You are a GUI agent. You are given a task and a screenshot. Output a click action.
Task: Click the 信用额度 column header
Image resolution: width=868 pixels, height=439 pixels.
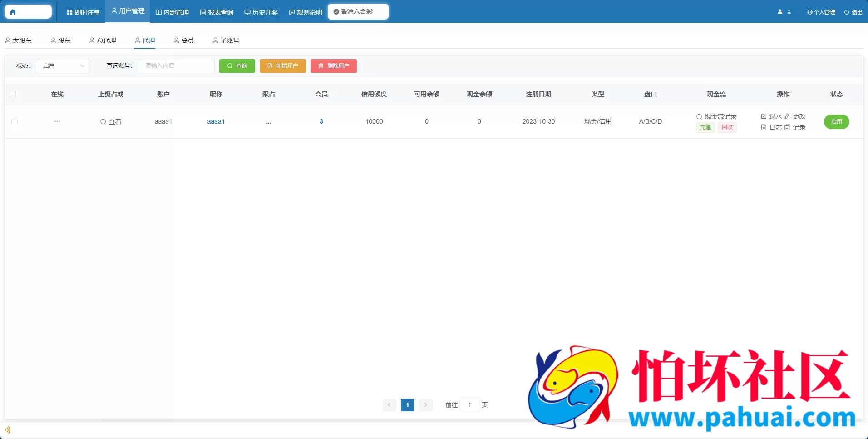[x=374, y=94]
